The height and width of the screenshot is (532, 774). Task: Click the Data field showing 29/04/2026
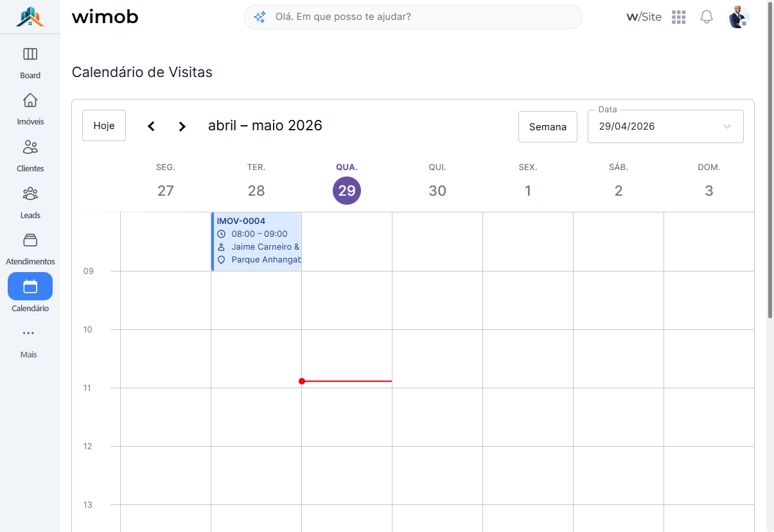pyautogui.click(x=665, y=126)
